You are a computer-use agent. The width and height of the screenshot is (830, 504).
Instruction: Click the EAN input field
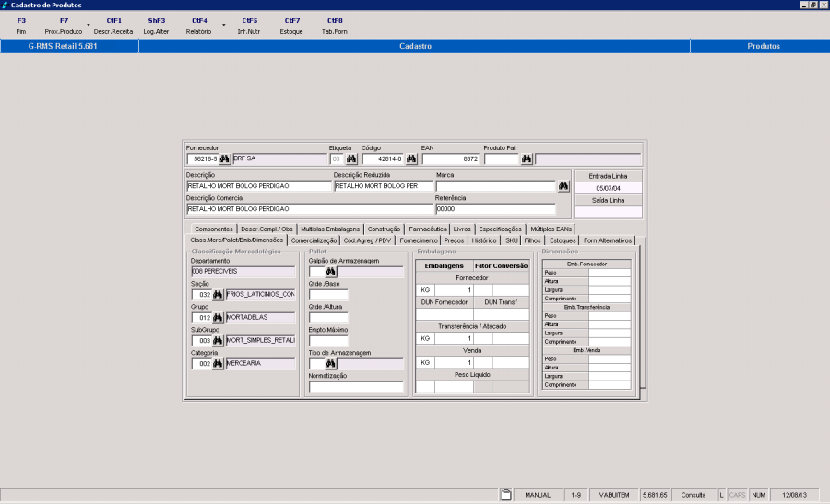click(450, 158)
